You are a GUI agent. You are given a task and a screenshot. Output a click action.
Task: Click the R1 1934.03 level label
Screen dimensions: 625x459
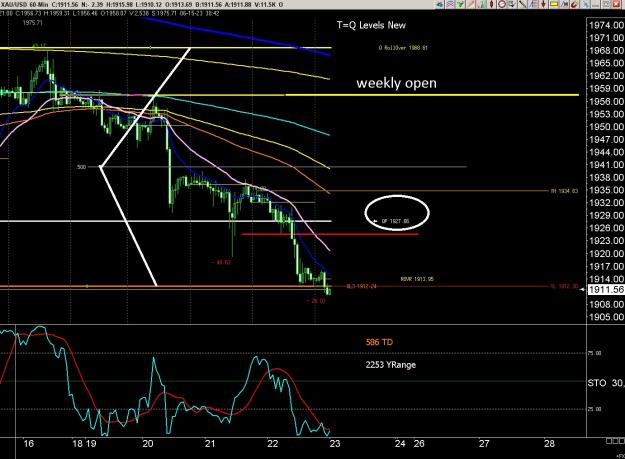click(564, 191)
